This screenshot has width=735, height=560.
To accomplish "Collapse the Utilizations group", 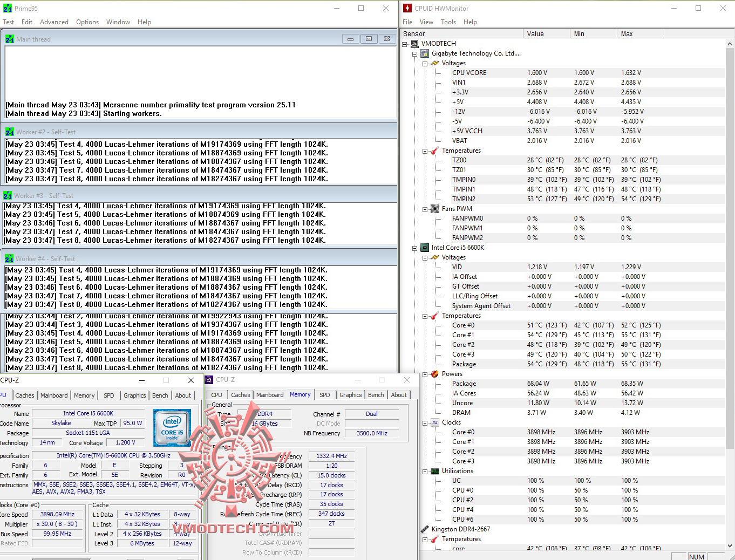I will coord(425,471).
